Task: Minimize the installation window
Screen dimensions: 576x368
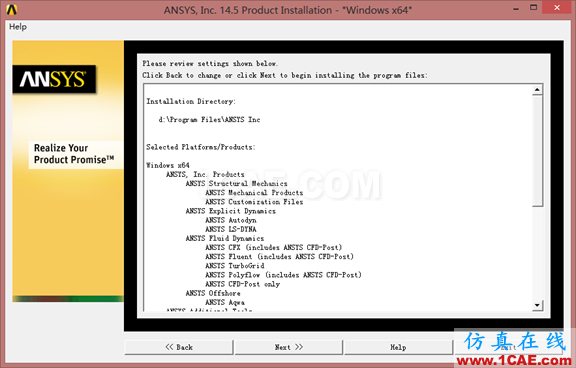Action: click(x=516, y=9)
